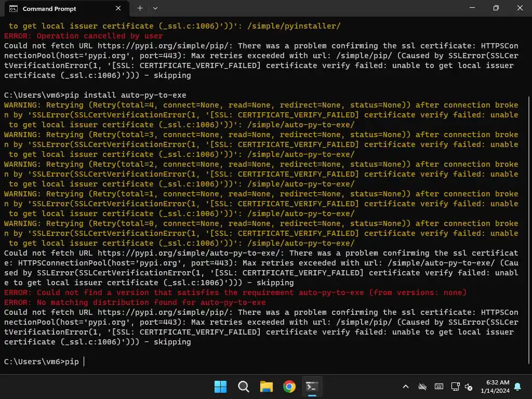Click the muted volume tray icon
Viewport: 532px width, 399px height.
point(469,387)
